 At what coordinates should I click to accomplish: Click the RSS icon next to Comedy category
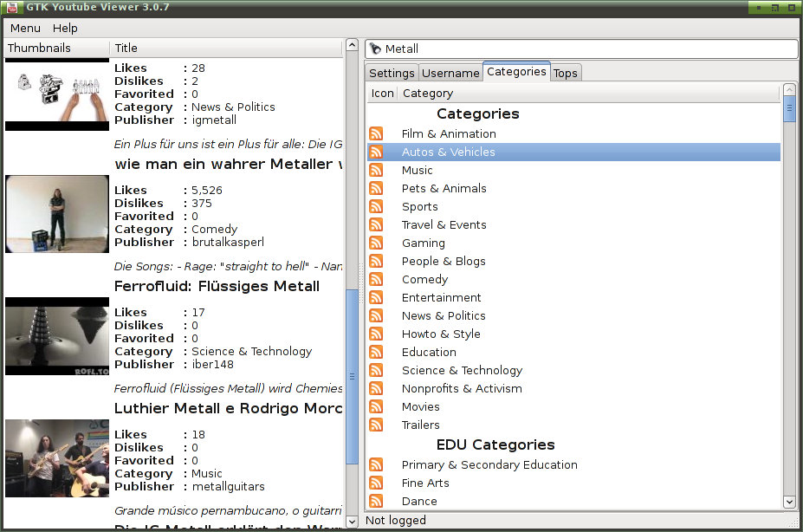click(376, 279)
